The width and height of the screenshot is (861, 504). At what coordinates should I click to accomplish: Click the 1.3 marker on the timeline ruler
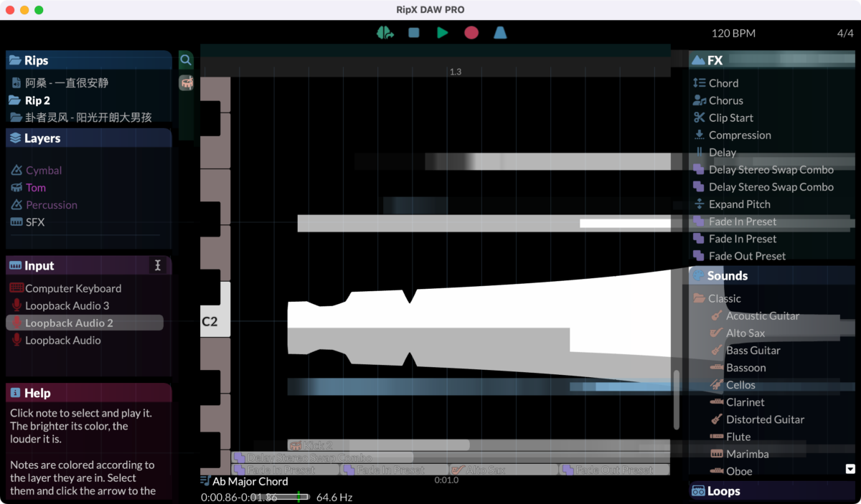click(456, 72)
